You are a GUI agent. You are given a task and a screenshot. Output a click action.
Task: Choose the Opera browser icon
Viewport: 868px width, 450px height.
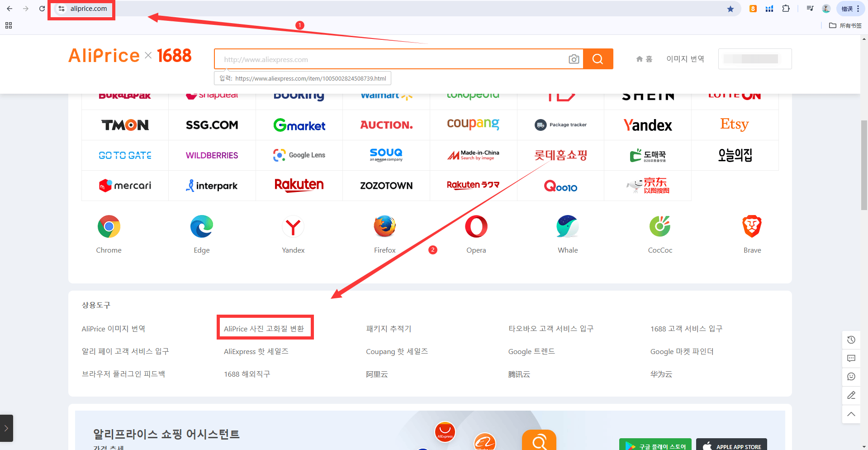tap(476, 226)
